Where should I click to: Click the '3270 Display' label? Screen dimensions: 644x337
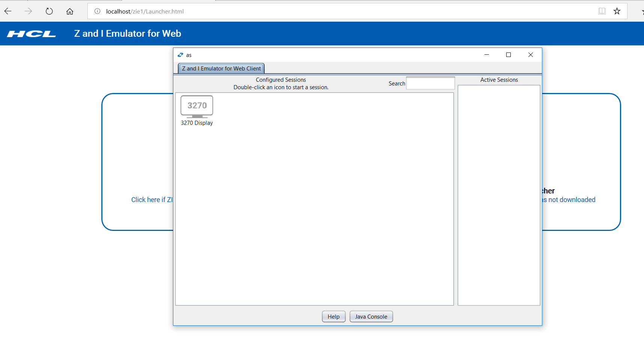[197, 123]
